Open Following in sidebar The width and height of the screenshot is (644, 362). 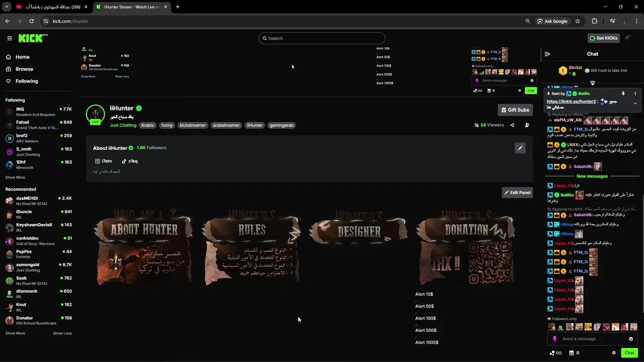point(26,81)
